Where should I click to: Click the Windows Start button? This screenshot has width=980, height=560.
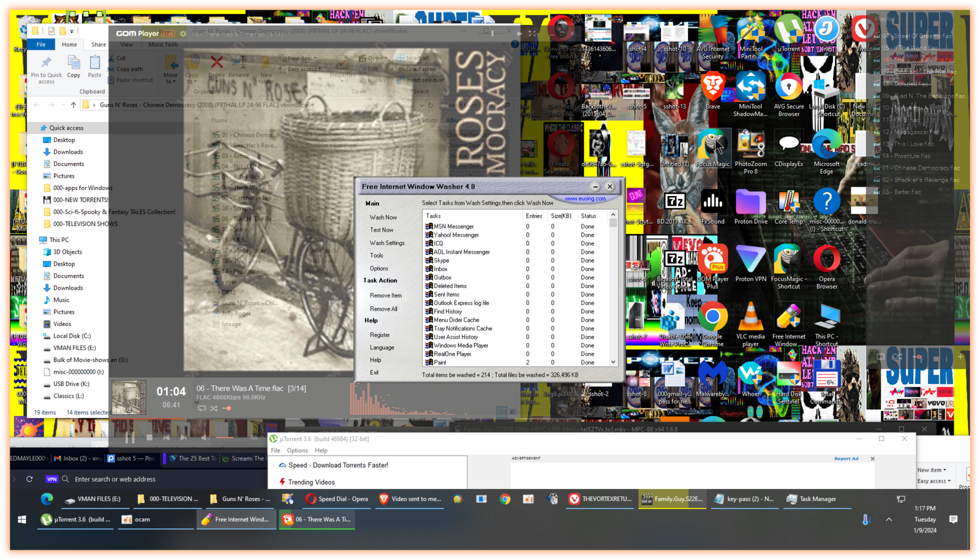pos(22,520)
